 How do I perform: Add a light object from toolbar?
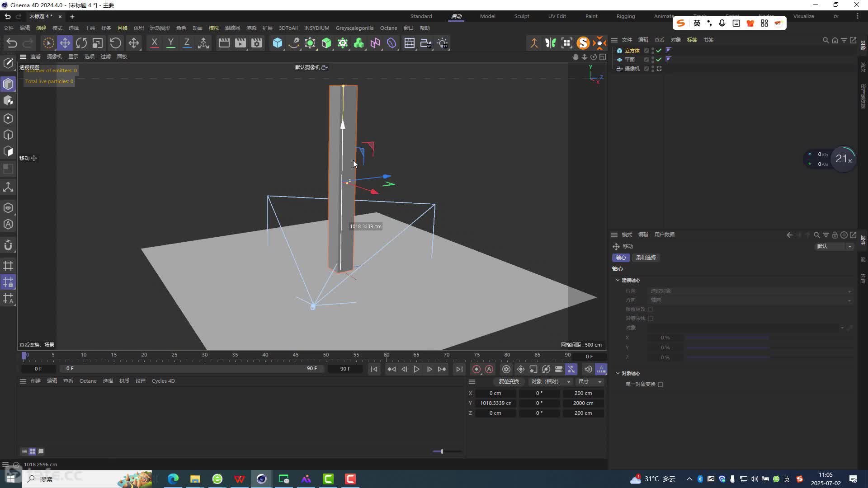(x=443, y=43)
